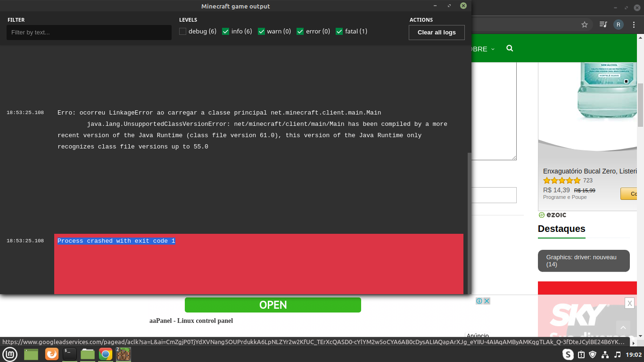The image size is (644, 362).
Task: Click the page scroll-to-top arrow button
Action: 623,328
